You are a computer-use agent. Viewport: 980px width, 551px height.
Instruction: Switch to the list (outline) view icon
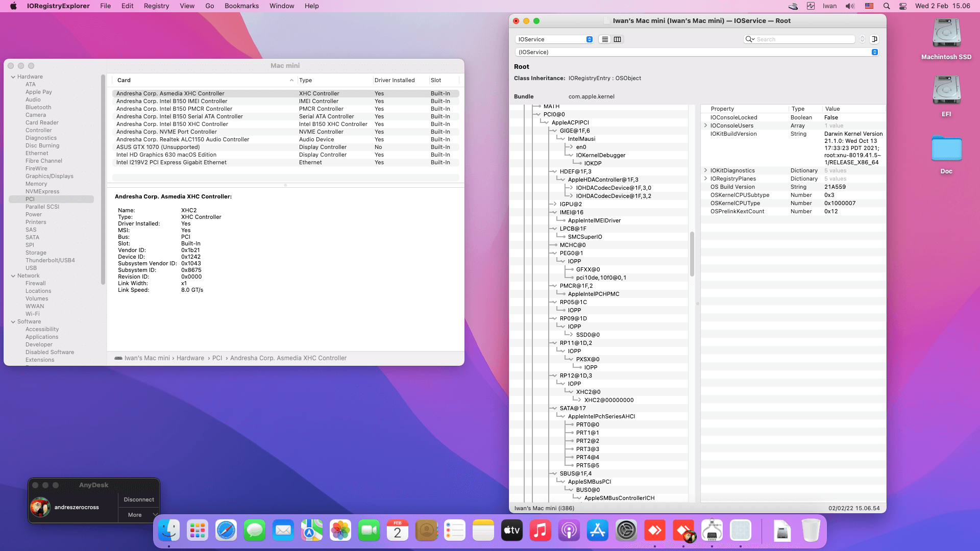click(x=605, y=39)
